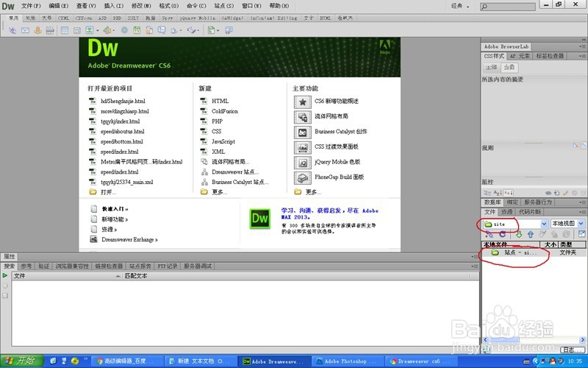Open dropdown arrow beside Media icon
This screenshot has width=588, height=368.
pos(114,30)
